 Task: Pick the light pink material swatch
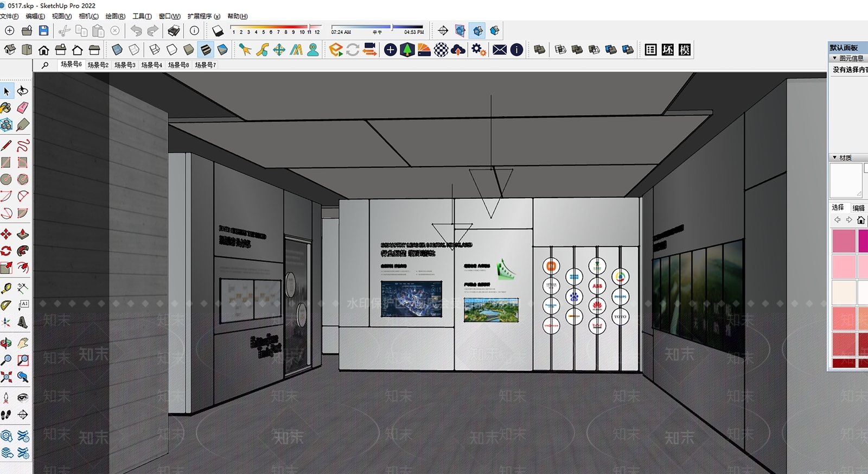click(x=844, y=267)
